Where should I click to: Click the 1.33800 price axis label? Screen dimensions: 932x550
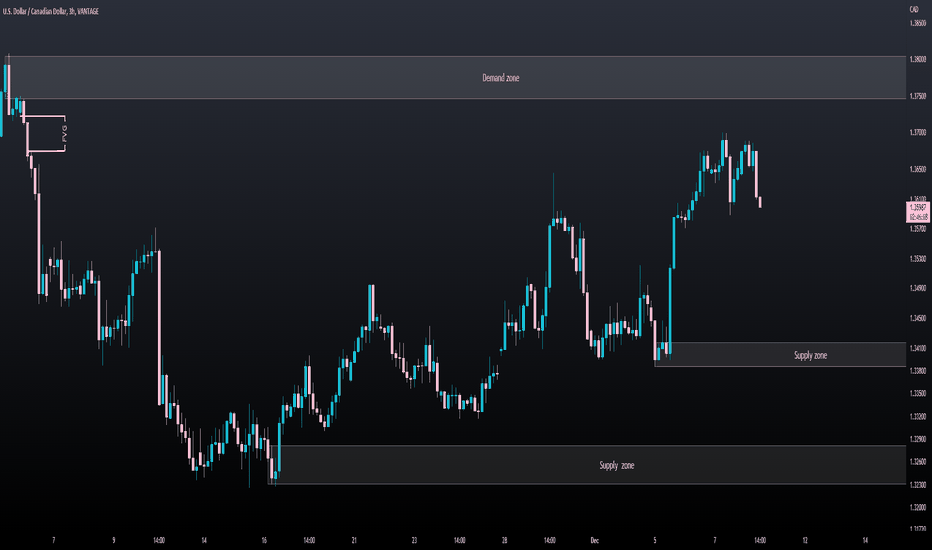click(918, 371)
